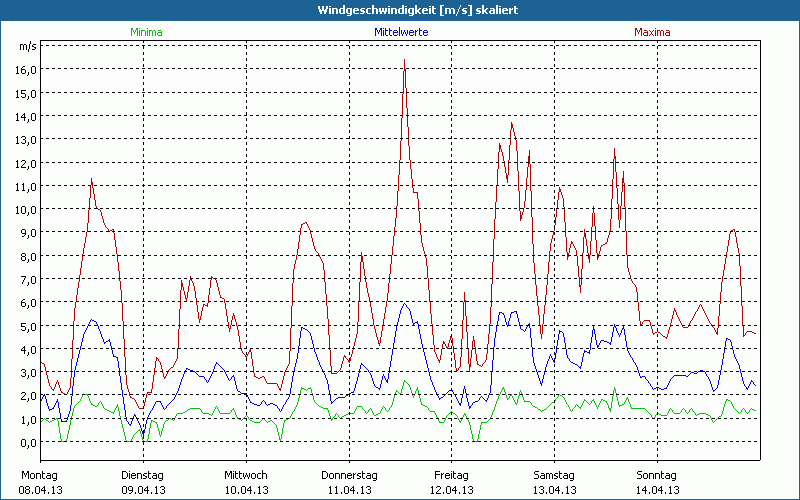Click the '7,0' y-axis value
The height and width of the screenshot is (500, 800).
[29, 280]
